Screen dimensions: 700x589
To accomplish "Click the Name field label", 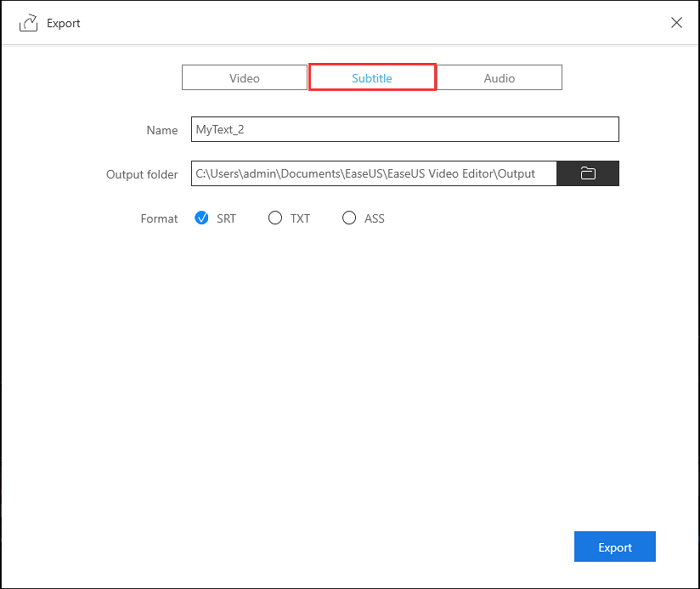I will coord(161,130).
